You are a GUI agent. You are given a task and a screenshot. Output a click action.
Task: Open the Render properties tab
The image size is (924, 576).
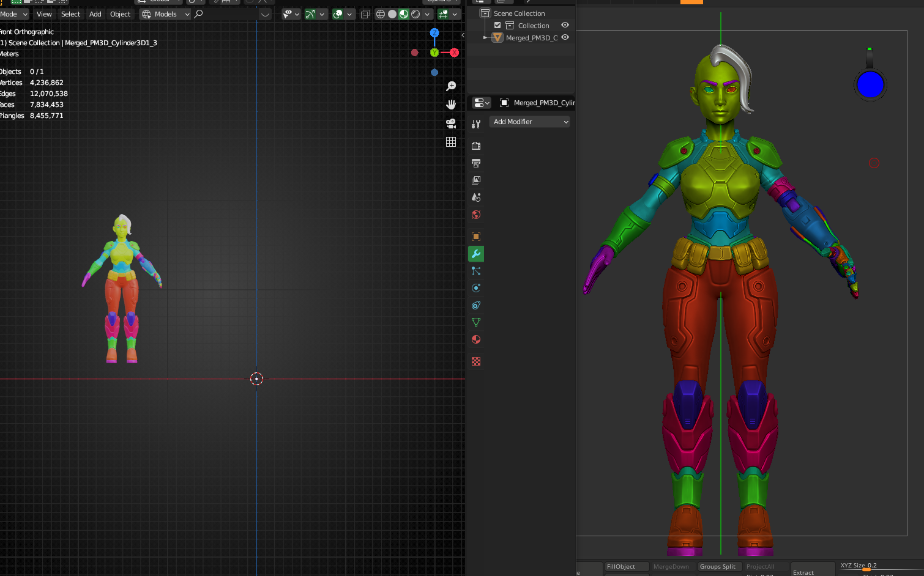tap(476, 146)
